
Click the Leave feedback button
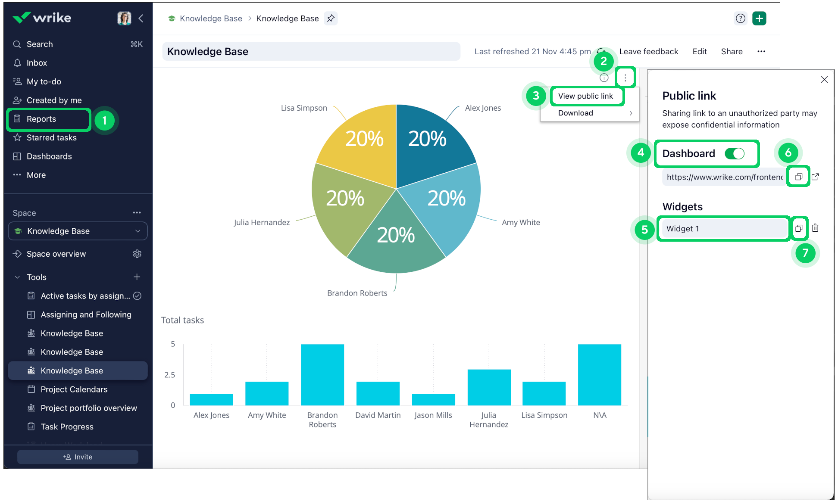click(648, 51)
